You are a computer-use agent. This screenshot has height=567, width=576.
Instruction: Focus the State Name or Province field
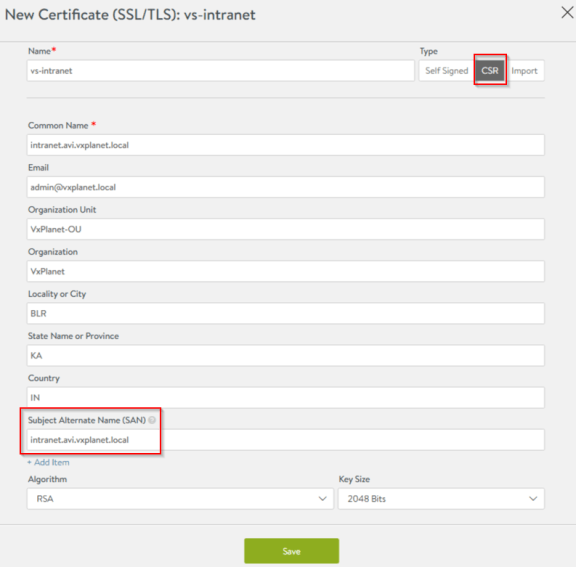(x=285, y=355)
